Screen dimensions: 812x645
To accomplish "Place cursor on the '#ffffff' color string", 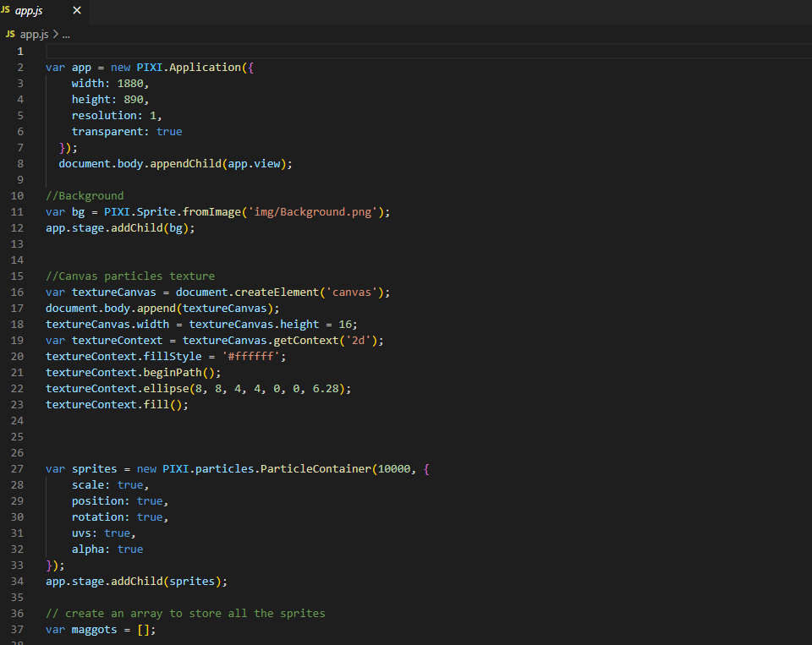I will [254, 357].
